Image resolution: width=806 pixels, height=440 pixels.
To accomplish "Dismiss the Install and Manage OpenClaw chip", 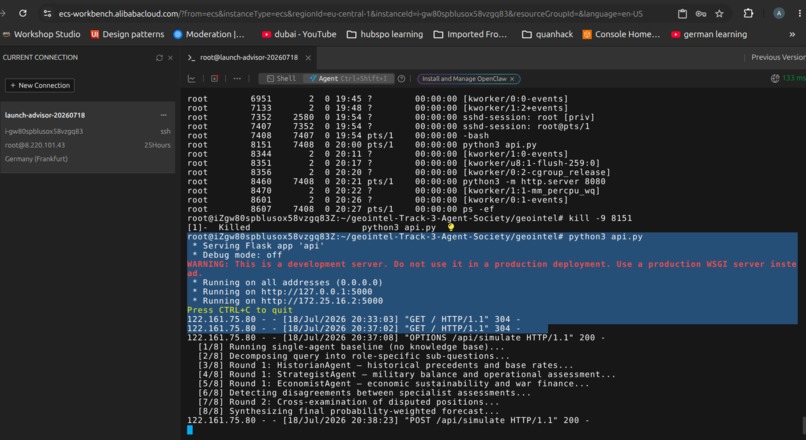I will coord(512,79).
